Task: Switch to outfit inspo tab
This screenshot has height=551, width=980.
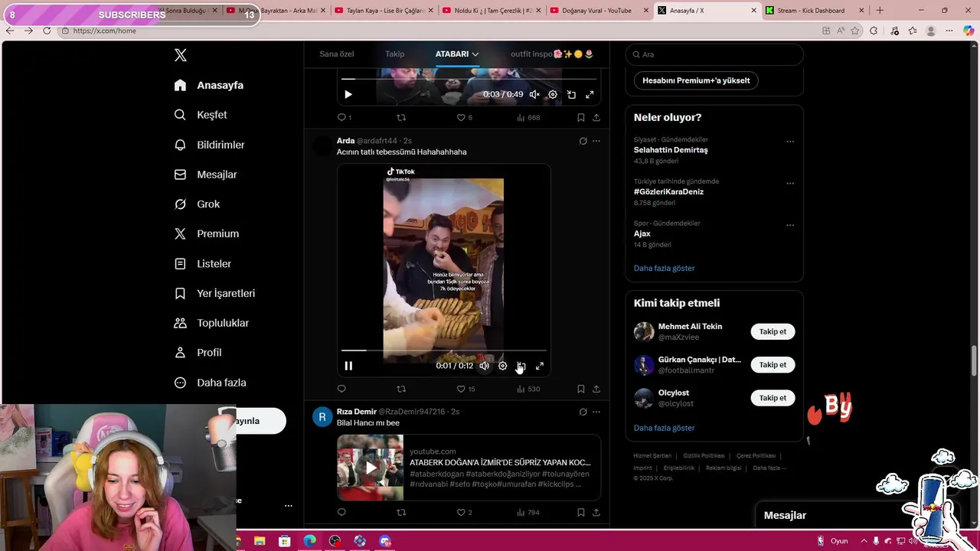Action: [552, 54]
